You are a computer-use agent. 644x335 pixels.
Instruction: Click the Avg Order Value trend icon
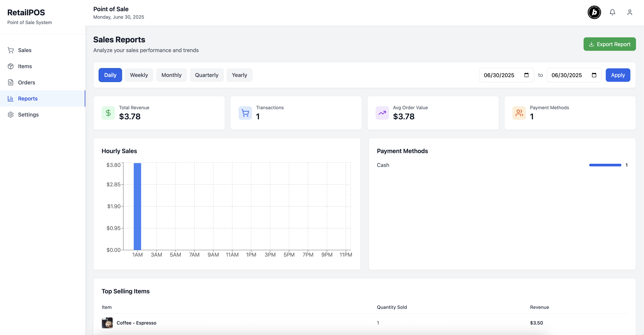tap(382, 113)
